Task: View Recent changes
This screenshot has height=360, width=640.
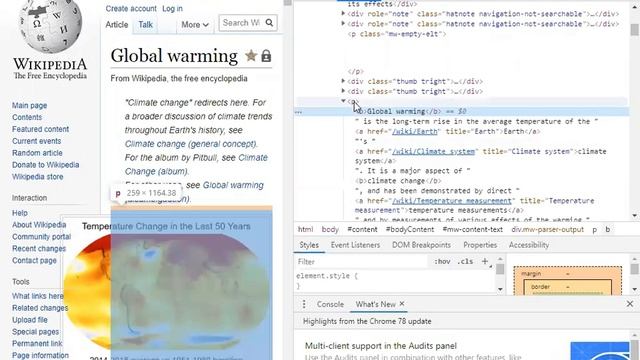Action: [x=39, y=248]
